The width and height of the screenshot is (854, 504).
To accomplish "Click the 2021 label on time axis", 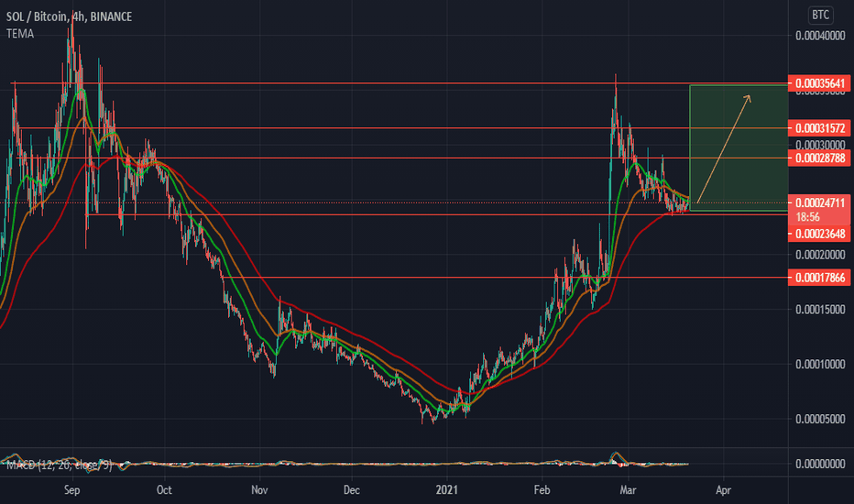I will (447, 490).
